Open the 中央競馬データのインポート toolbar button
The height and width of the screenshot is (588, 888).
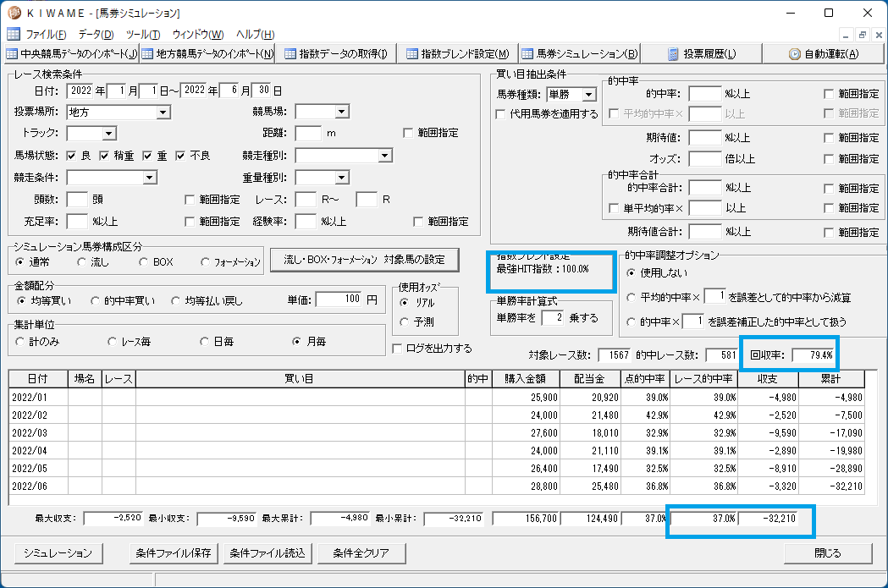point(71,54)
